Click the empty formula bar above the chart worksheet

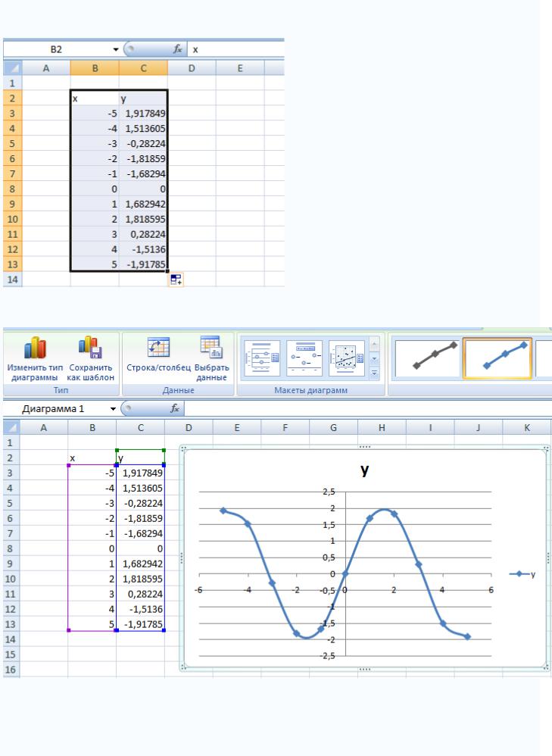[368, 409]
